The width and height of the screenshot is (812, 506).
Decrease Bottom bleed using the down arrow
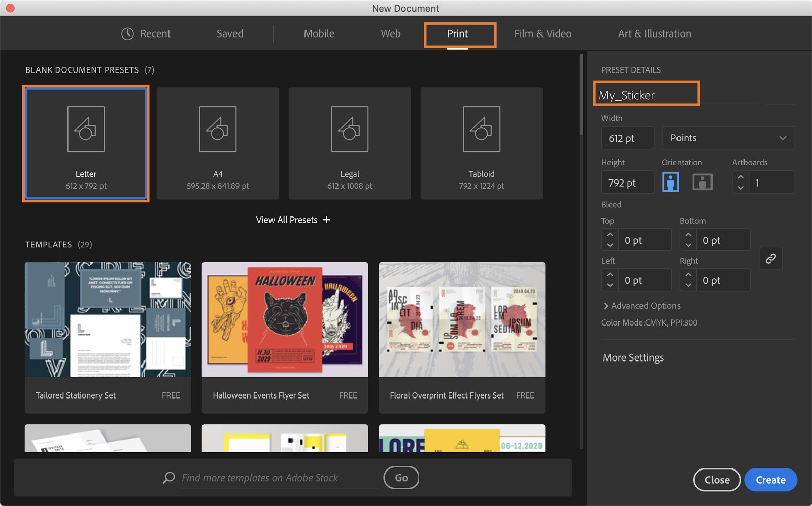point(688,244)
